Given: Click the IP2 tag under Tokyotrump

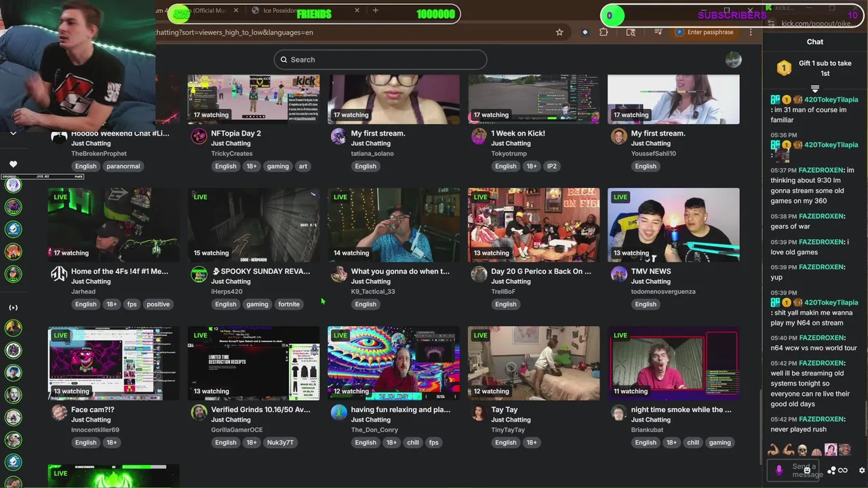Looking at the screenshot, I should (x=552, y=166).
